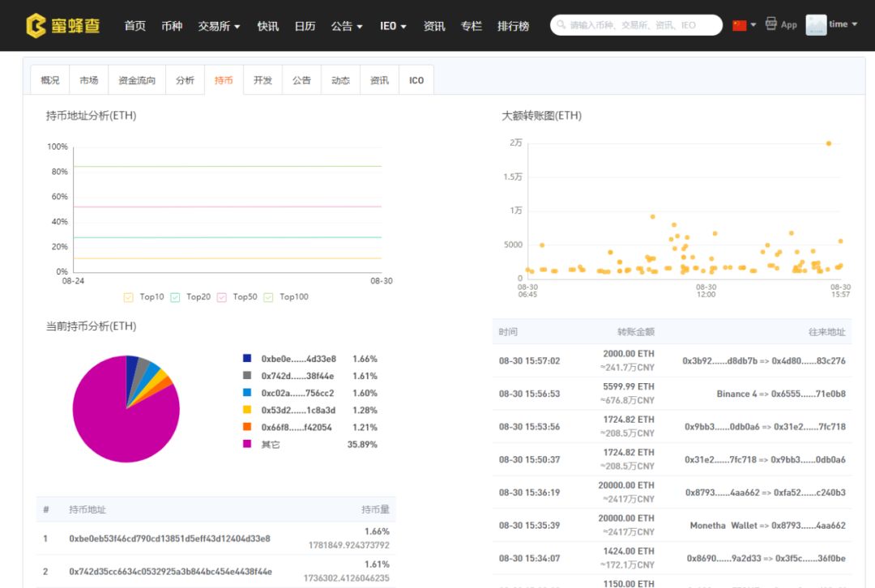The height and width of the screenshot is (588, 875).
Task: Expand the IEO dropdown menu
Action: (x=393, y=26)
